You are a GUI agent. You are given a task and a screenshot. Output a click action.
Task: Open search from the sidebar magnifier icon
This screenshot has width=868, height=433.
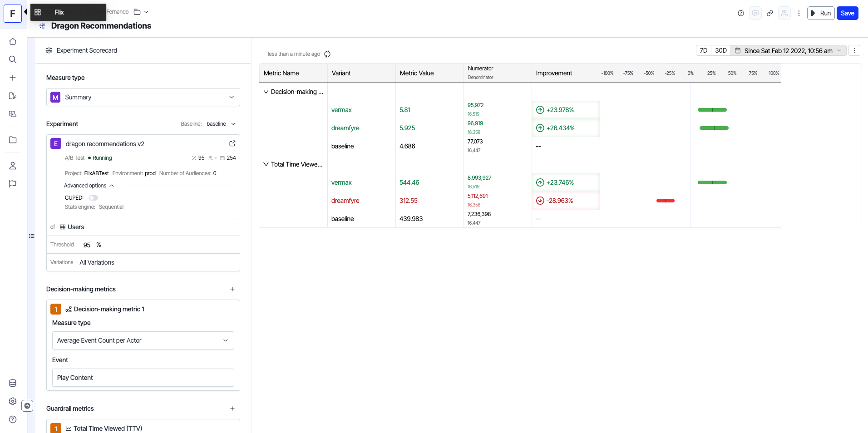pyautogui.click(x=13, y=59)
